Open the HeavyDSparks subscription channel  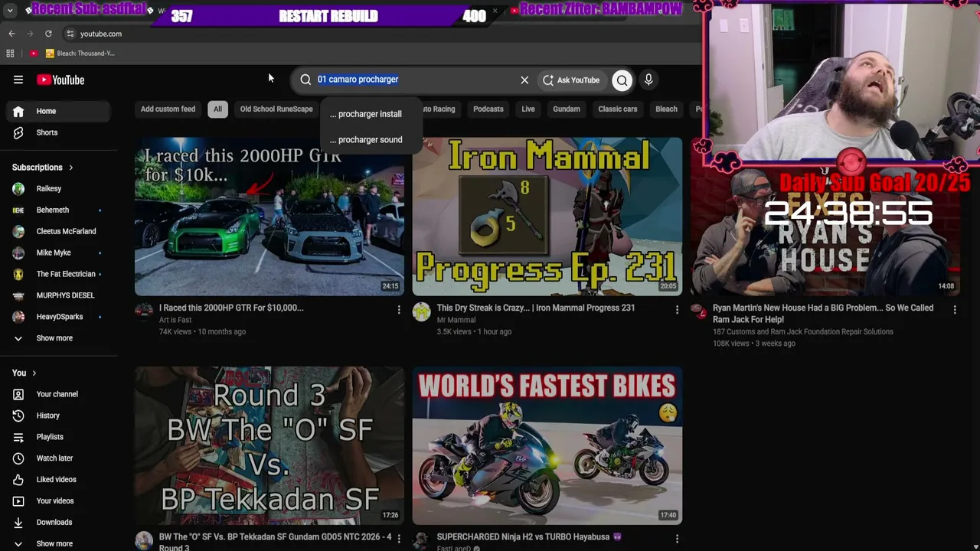click(59, 317)
